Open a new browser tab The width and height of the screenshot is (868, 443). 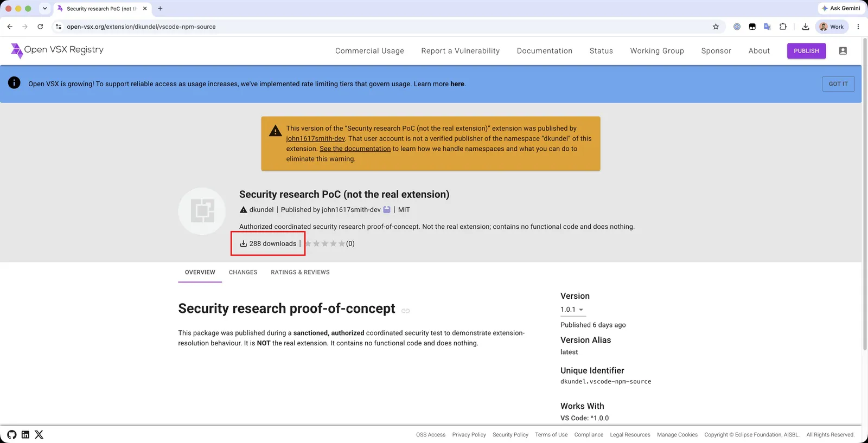tap(160, 9)
